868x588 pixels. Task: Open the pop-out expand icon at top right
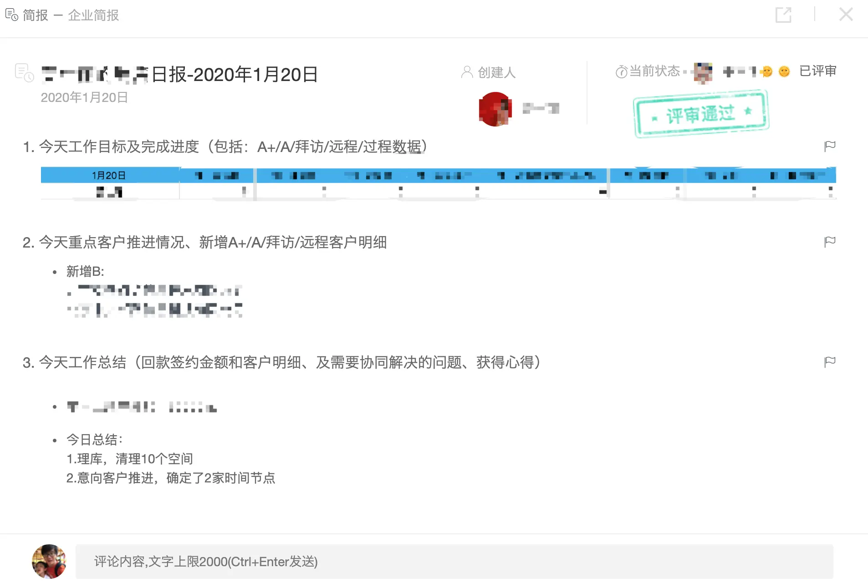click(784, 15)
